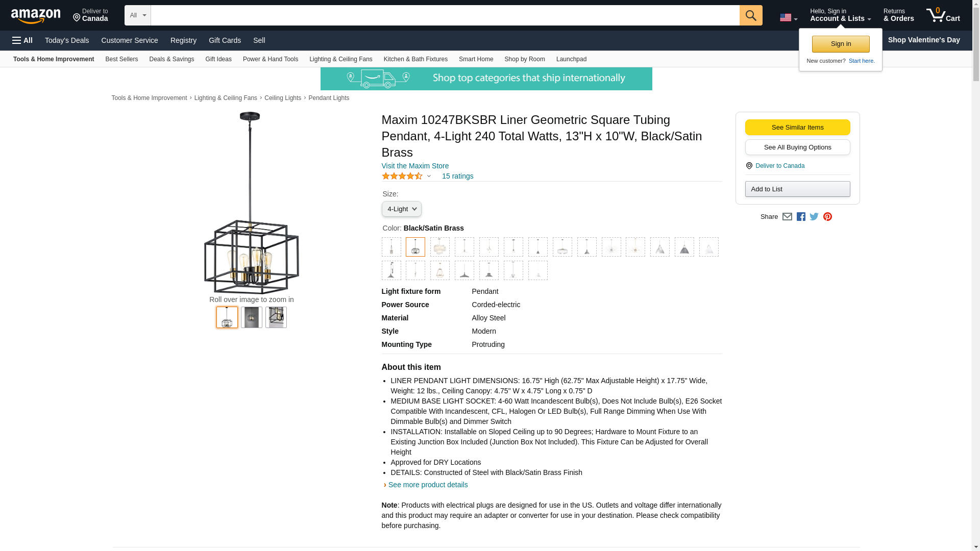
Task: Click into the Amazon search text field
Action: click(445, 15)
